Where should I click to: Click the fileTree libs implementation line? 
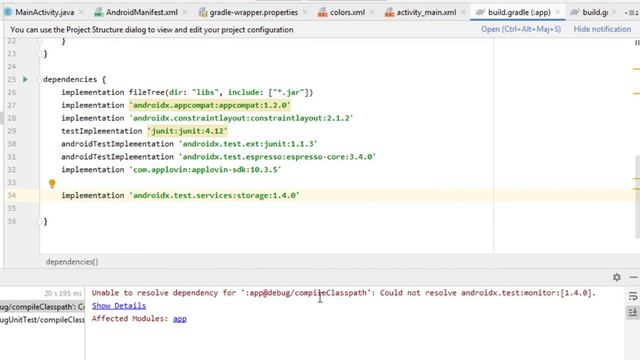[187, 92]
